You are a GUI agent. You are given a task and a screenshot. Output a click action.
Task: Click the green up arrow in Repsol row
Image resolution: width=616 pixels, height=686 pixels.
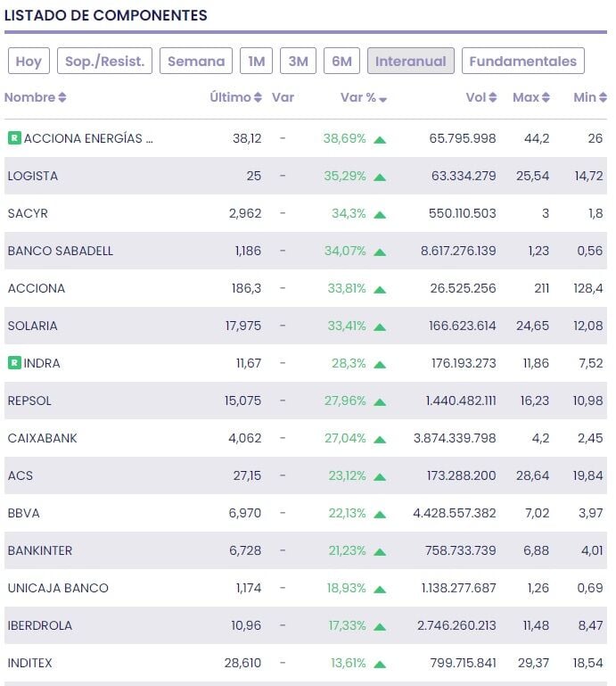(x=381, y=401)
